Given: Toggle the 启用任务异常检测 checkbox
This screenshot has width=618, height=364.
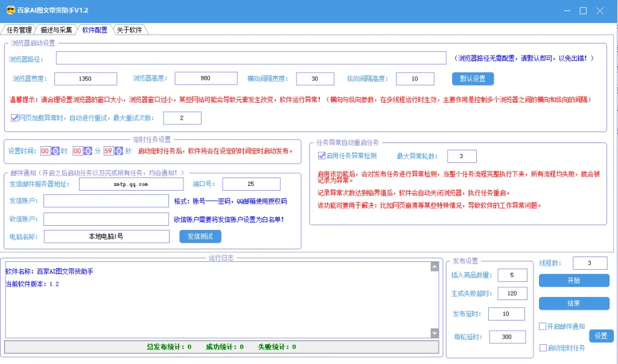Looking at the screenshot, I should [322, 156].
